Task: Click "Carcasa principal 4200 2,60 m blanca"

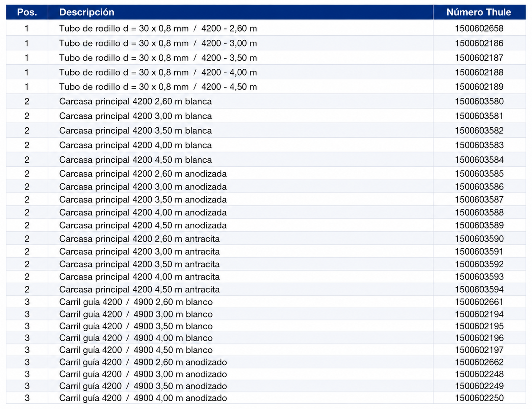Action: tap(136, 102)
